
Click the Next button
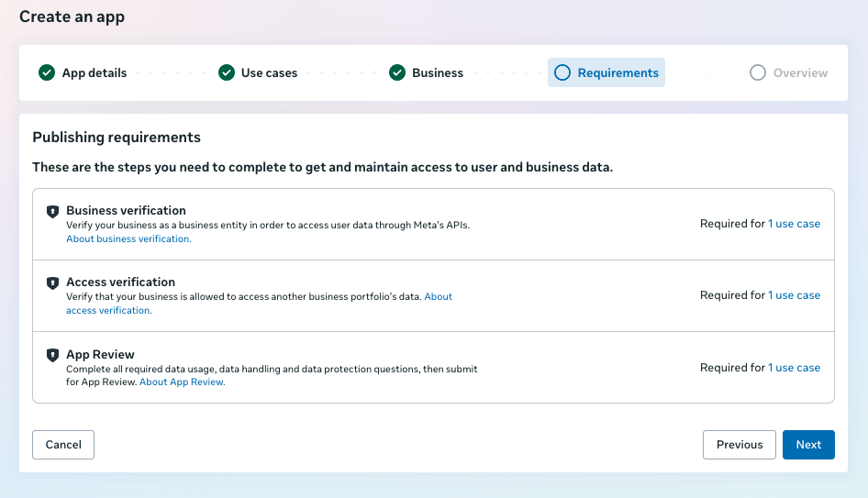click(x=808, y=445)
